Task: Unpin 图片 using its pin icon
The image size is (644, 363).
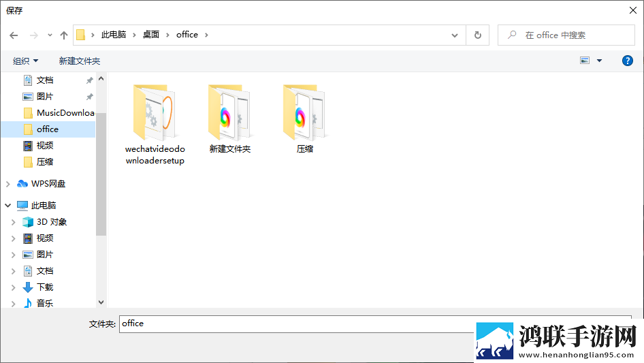Action: 89,97
